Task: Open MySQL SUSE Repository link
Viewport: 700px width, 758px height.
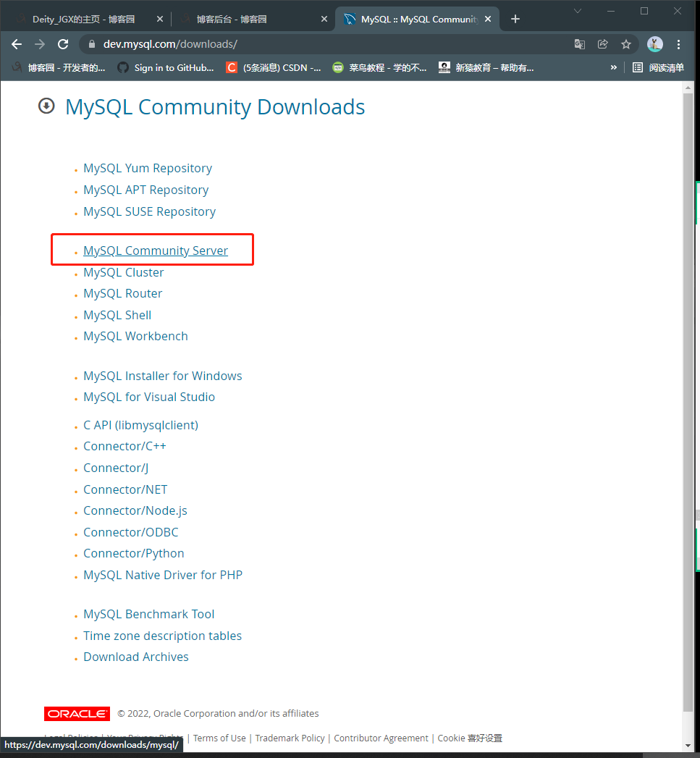Action: click(149, 211)
